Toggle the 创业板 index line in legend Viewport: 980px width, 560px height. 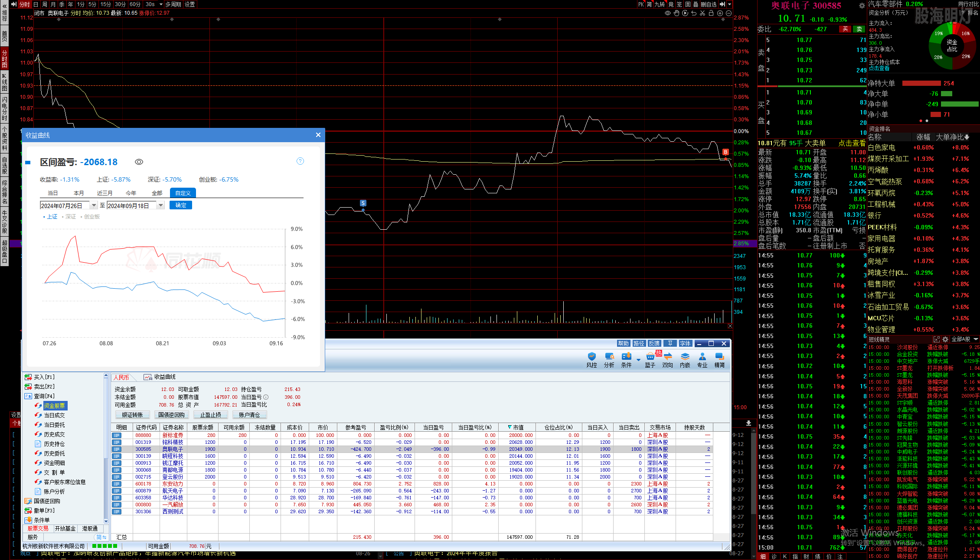pos(90,217)
